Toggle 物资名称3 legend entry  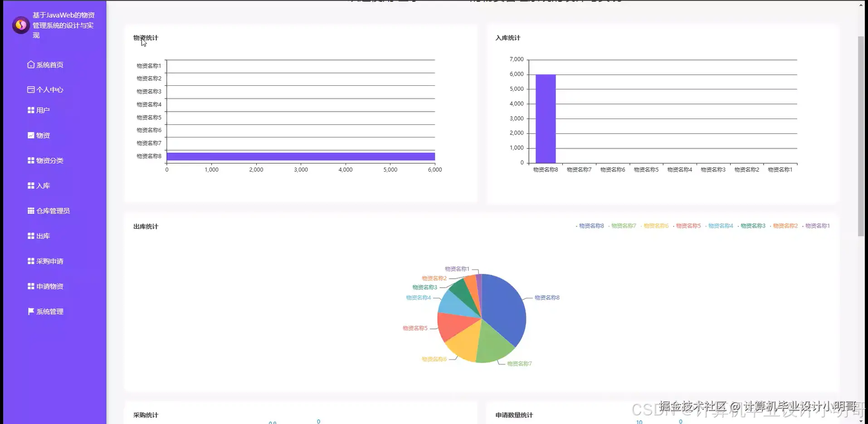751,226
